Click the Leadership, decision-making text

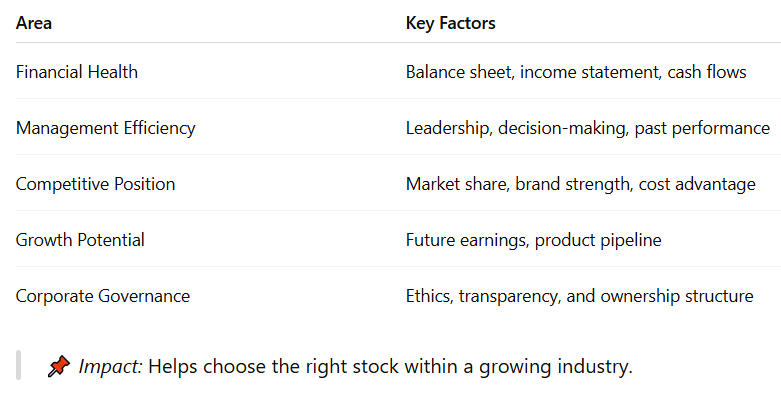[x=518, y=128]
